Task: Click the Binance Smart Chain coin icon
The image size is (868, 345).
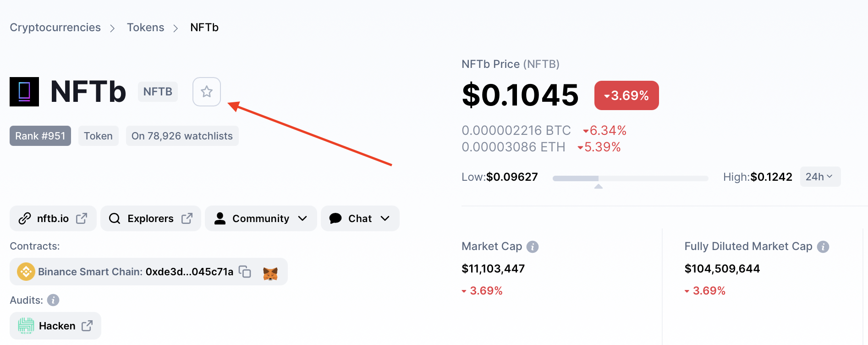Action: coord(26,272)
